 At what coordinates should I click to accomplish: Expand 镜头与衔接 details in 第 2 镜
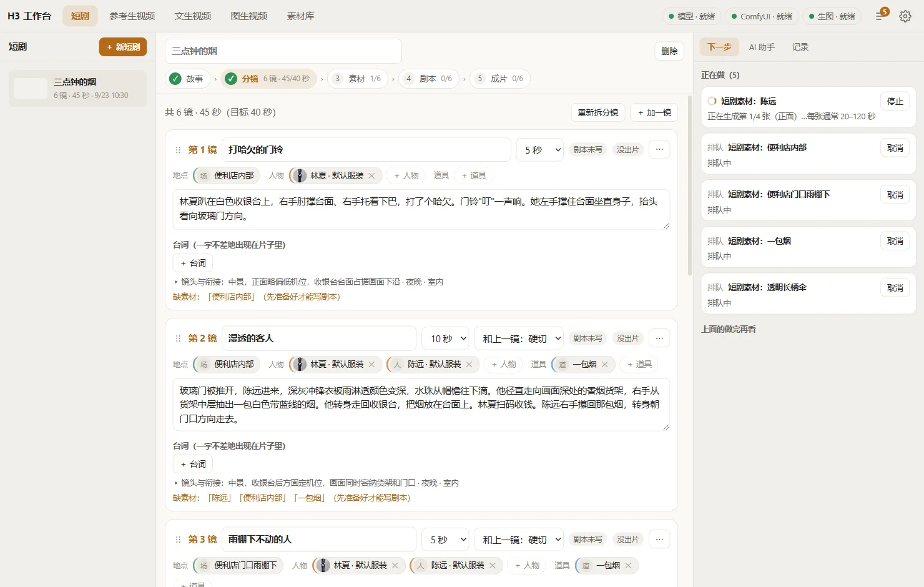[x=316, y=483]
